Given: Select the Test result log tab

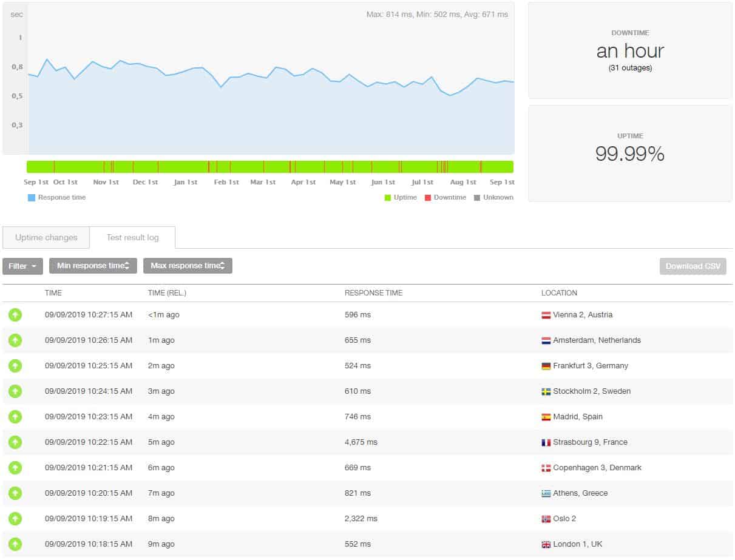Looking at the screenshot, I should 133,237.
